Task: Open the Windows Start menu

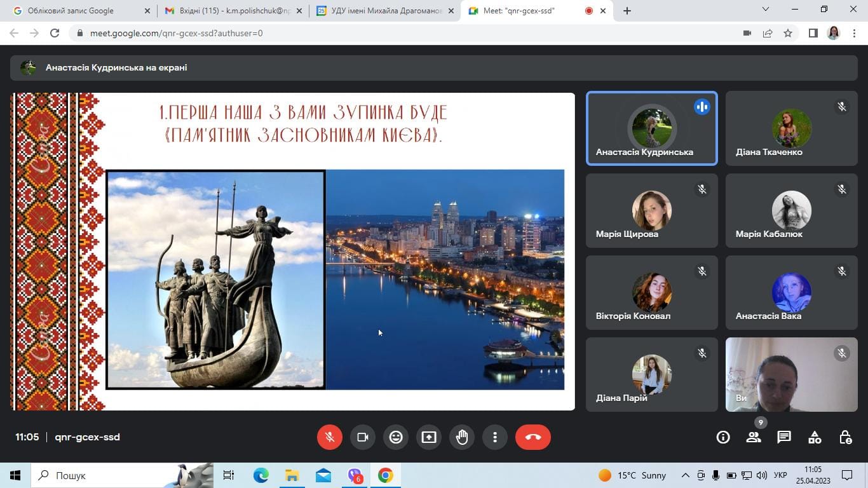Action: click(15, 475)
